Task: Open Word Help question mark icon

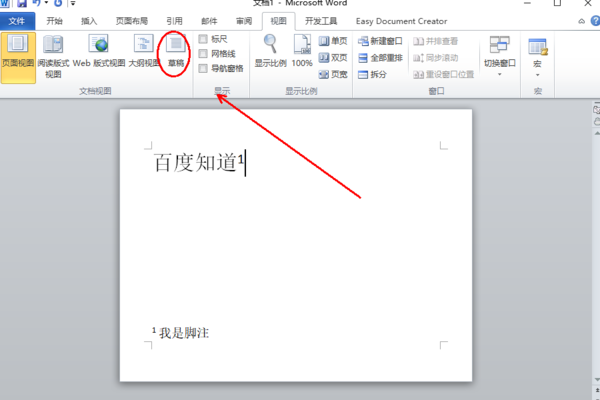Action: (595, 21)
